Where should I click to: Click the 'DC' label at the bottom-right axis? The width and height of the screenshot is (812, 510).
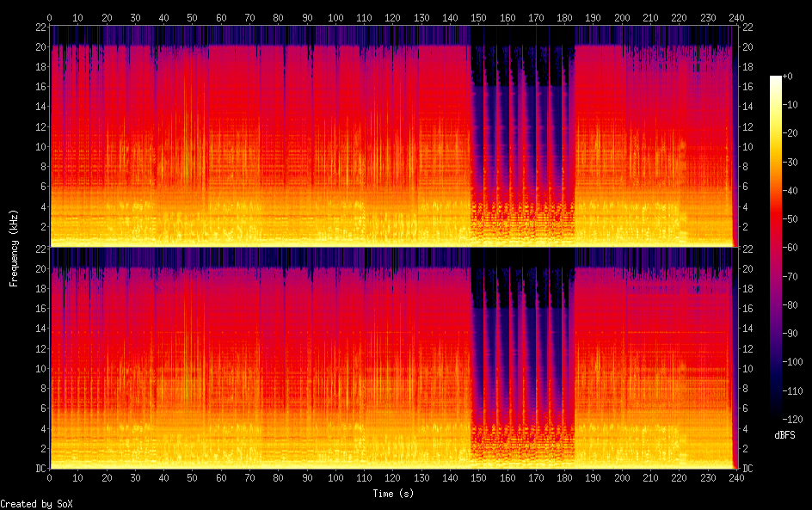748,469
